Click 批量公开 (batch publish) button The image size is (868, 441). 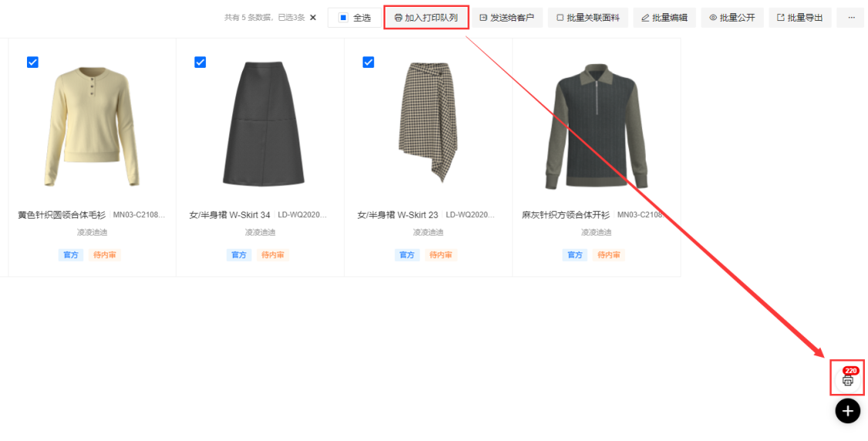click(x=732, y=18)
